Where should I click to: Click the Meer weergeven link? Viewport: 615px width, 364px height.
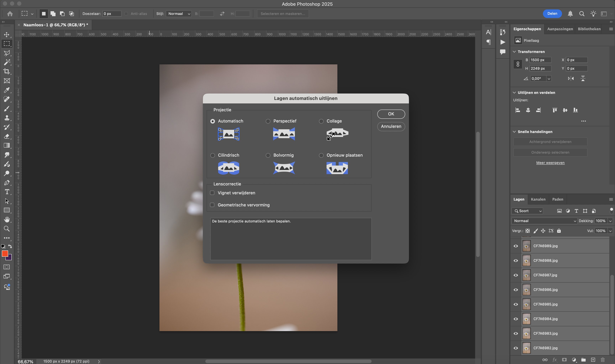click(550, 163)
